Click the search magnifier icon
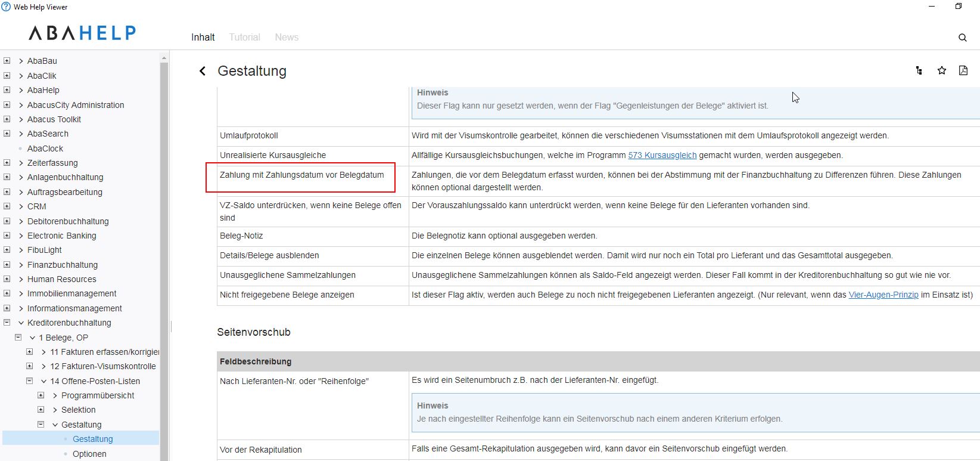The image size is (980, 461). (x=962, y=38)
